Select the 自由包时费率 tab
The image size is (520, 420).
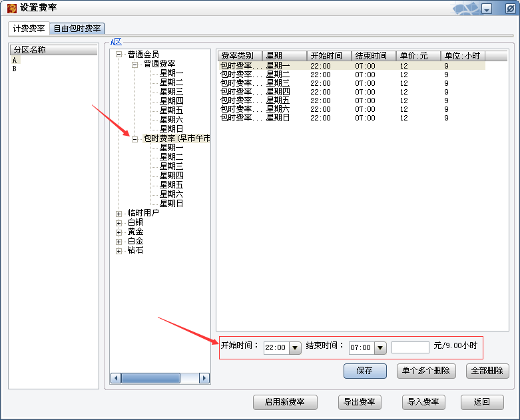point(77,29)
